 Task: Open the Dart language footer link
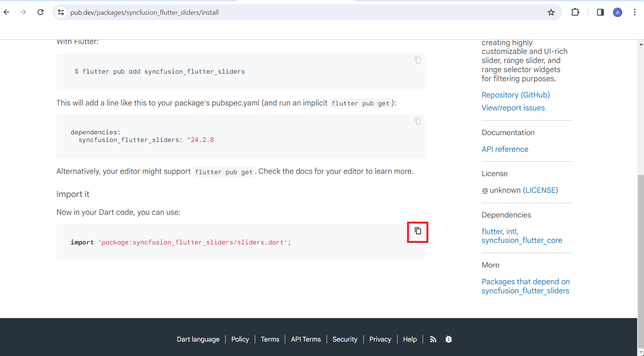(x=198, y=339)
